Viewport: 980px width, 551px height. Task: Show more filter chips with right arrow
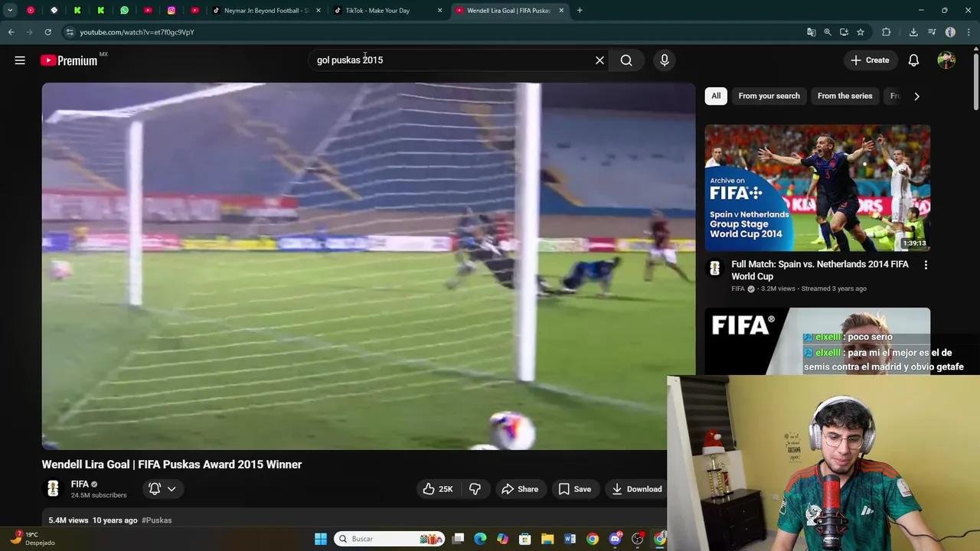916,96
